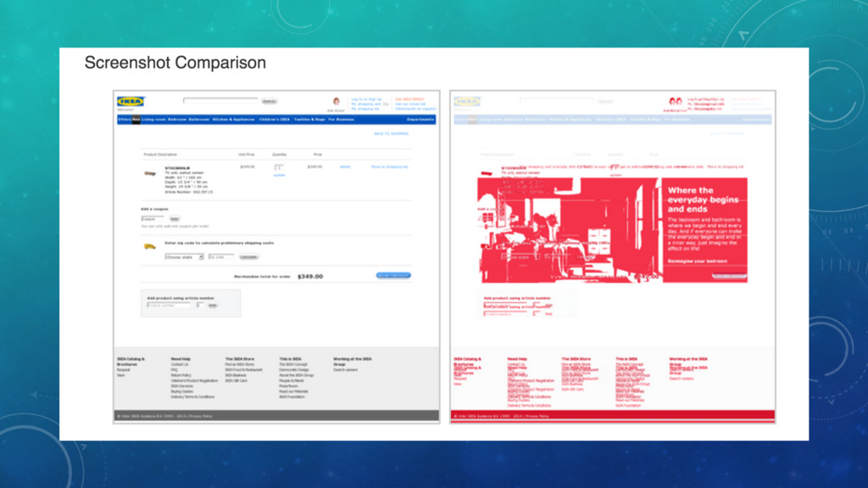
Task: Click Search careers in left screenshot footer
Action: 346,370
